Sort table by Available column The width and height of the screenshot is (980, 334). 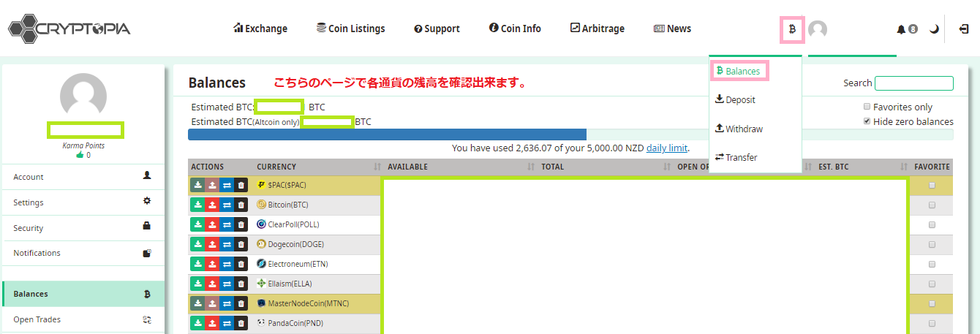pyautogui.click(x=461, y=167)
